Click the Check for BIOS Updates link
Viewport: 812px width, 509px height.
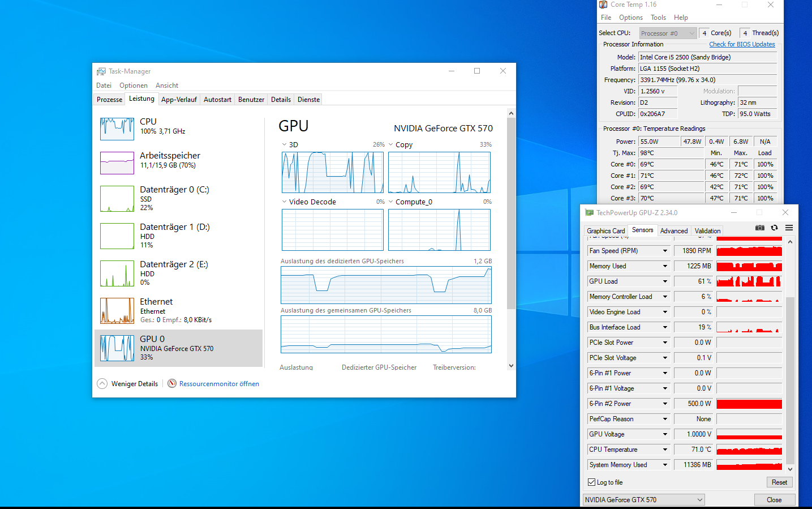pos(742,44)
